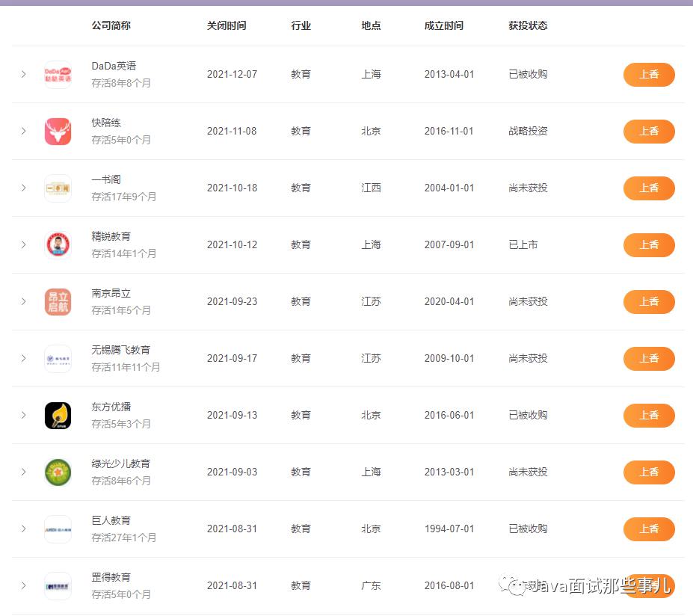Click 上香 button for DaDa英语
The width and height of the screenshot is (693, 616).
(x=649, y=75)
